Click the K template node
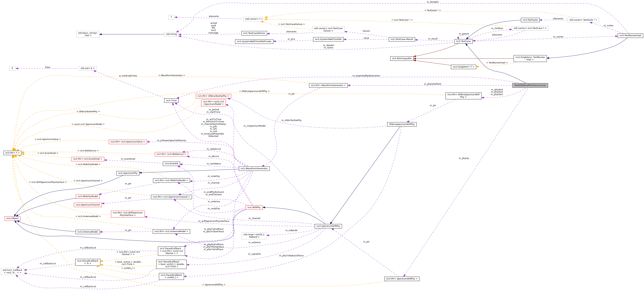Screen dimensions: 644x290 click(13, 68)
